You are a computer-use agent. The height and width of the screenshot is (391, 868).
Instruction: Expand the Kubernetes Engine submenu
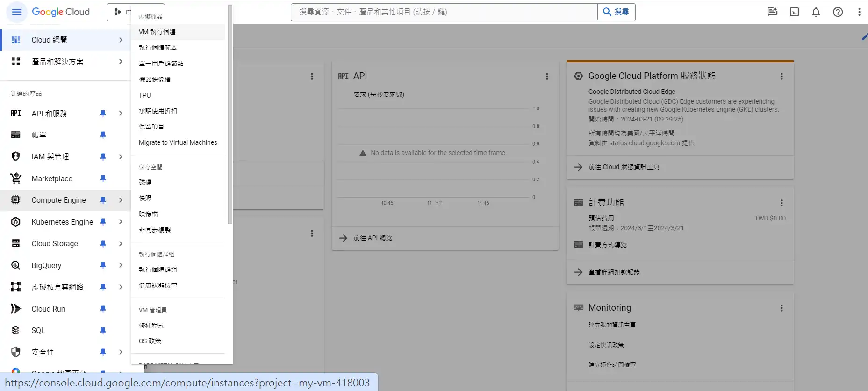121,222
